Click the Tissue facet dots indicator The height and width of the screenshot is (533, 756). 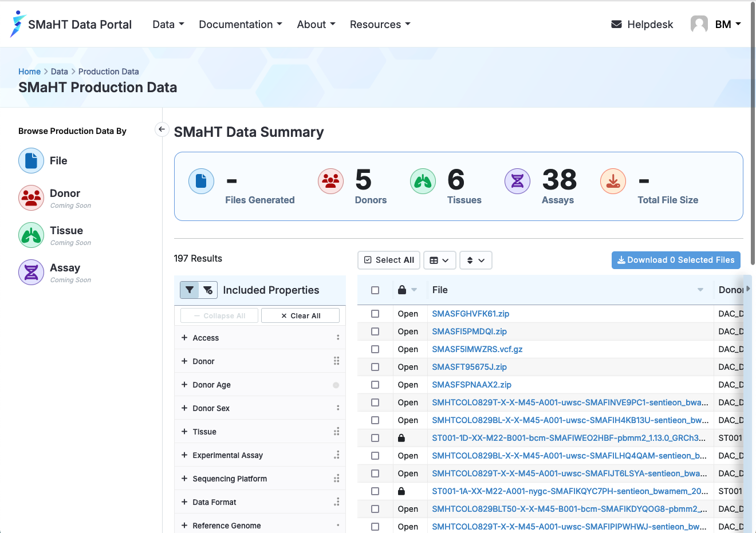337,431
